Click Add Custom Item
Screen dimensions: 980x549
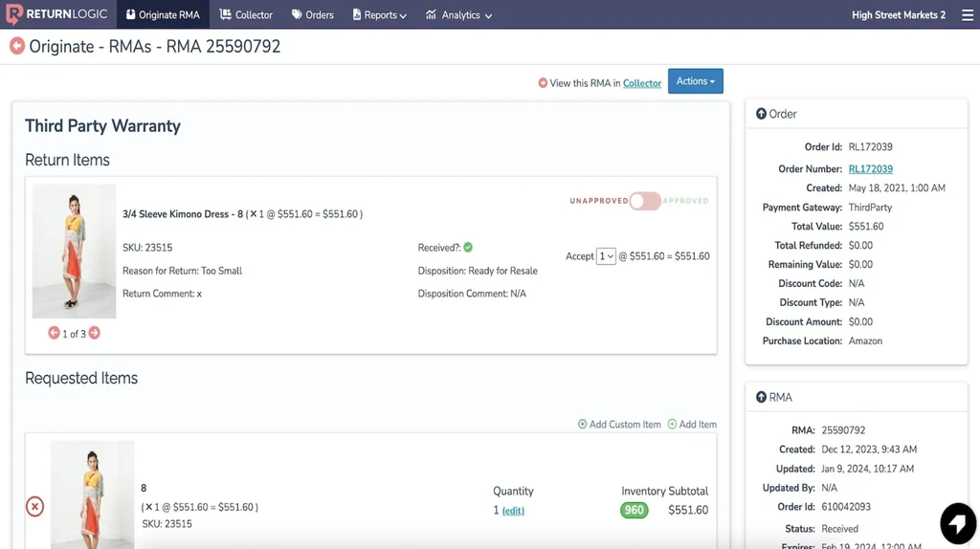point(619,424)
